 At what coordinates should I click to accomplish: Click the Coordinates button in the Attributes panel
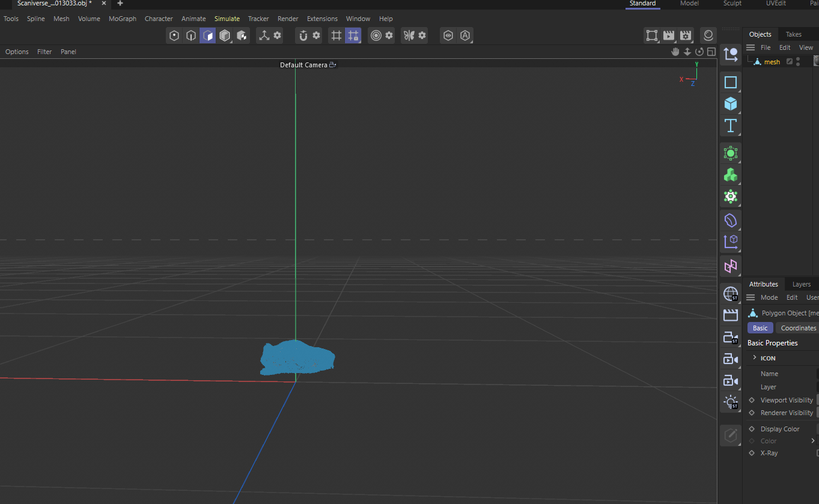tap(799, 327)
